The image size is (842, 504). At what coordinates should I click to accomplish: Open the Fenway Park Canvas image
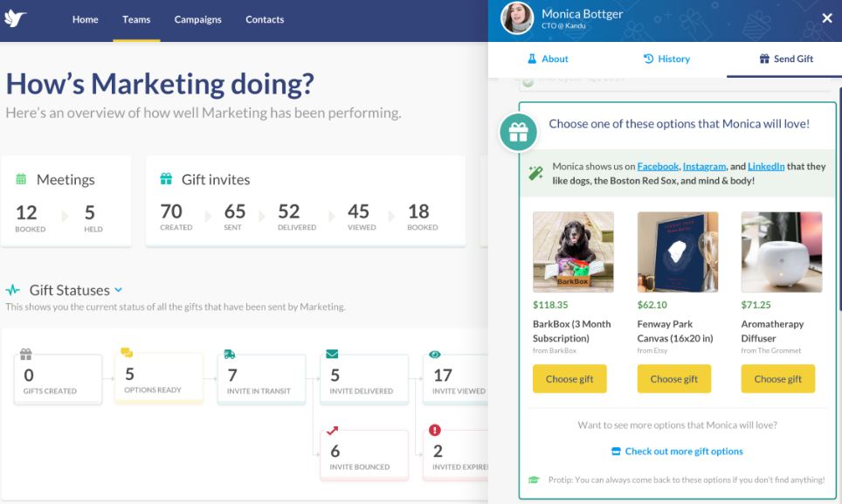tap(678, 252)
